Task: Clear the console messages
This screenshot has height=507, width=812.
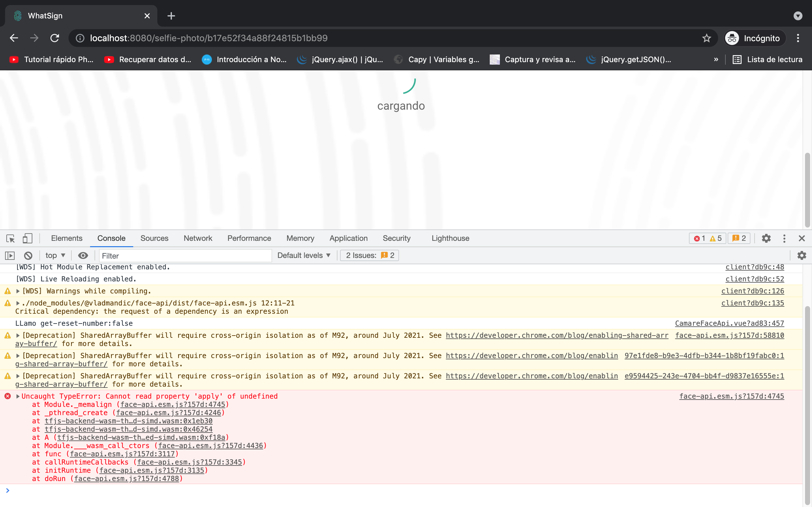Action: pyautogui.click(x=28, y=255)
